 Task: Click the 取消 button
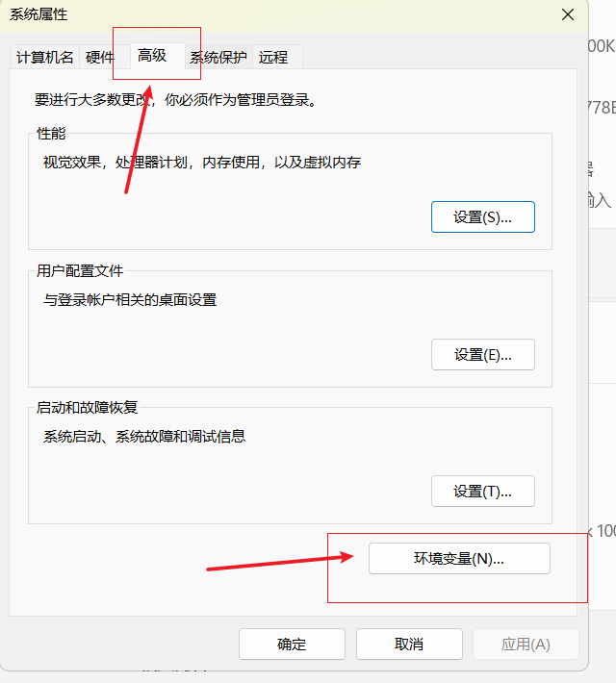[x=409, y=644]
